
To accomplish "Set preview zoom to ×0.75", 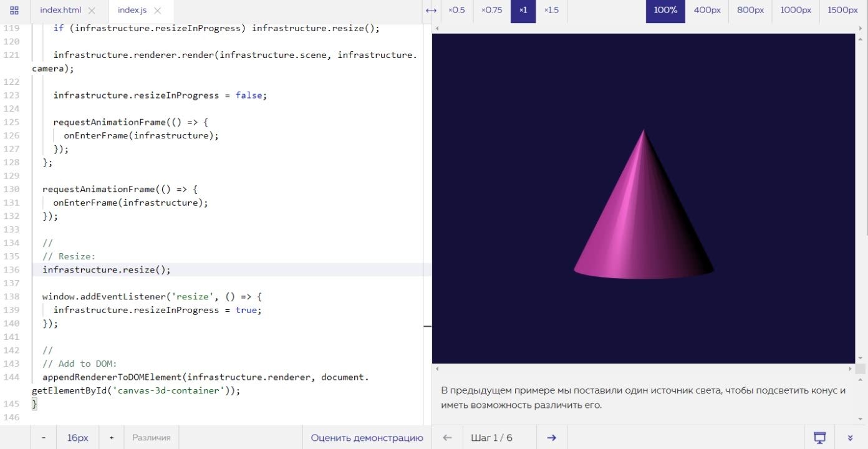I will [492, 11].
